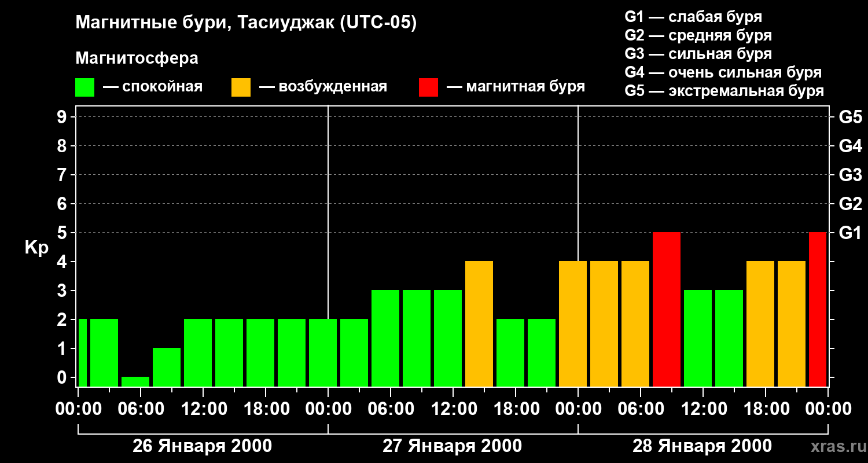Select the chart title 'Магнитные бури, Тасиуджак (UTC-05)'
The image size is (868, 463).
pos(246,24)
